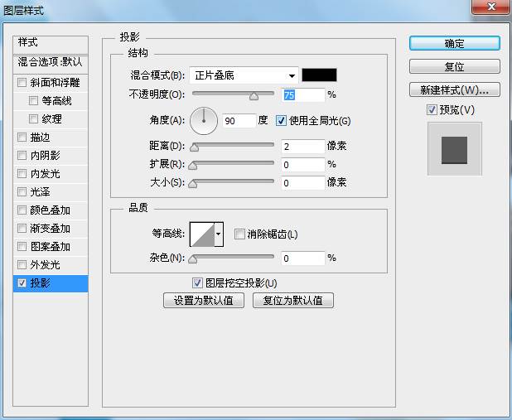Screen dimensions: 512x420
Task: Toggle 图层挖空投影 checkbox
Action: [x=197, y=282]
